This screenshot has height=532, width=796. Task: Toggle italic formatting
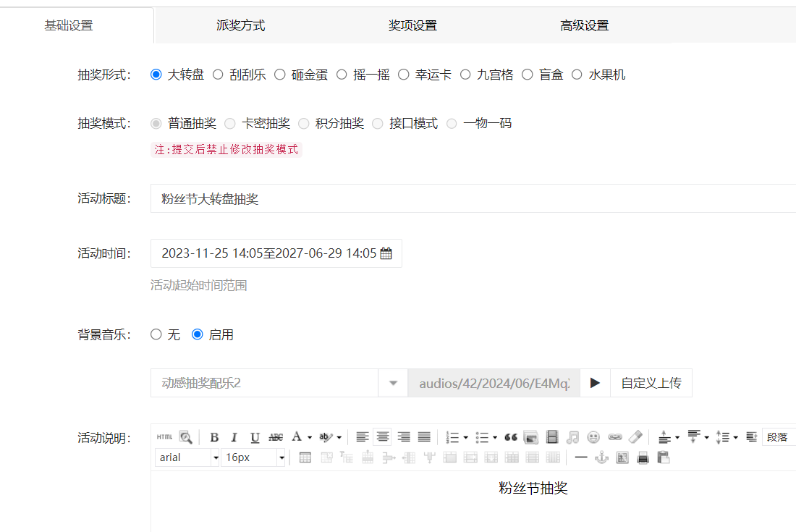click(x=234, y=437)
